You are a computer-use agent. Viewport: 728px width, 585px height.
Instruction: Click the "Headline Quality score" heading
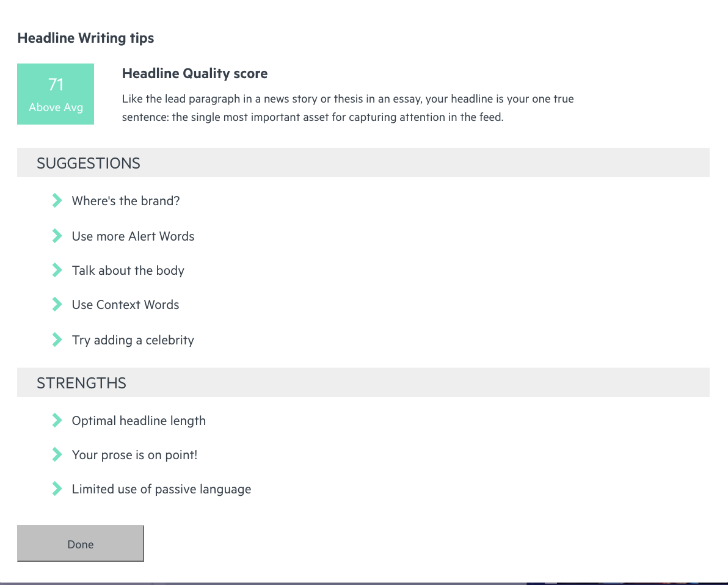coord(195,73)
